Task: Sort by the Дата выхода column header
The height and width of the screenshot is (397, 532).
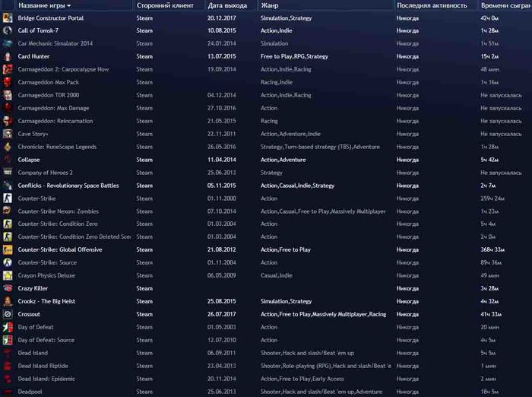Action: pos(231,5)
